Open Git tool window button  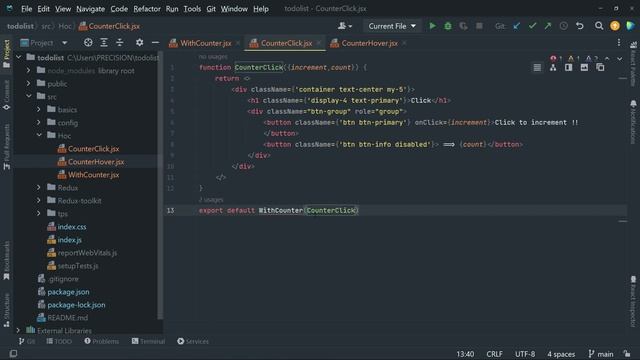point(27,341)
